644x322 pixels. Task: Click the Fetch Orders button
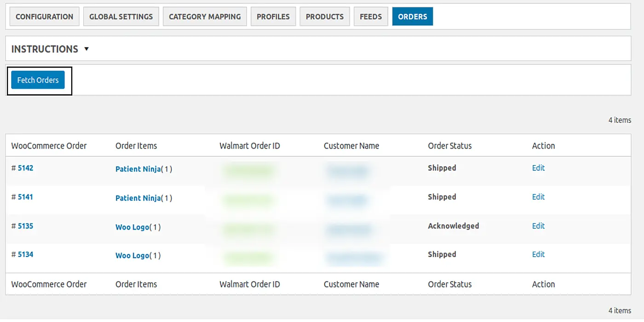[x=37, y=80]
